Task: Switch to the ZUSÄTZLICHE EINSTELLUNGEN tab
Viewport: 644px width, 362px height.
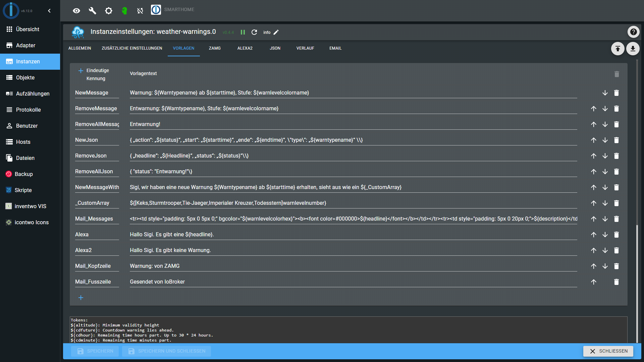Action: pos(132,48)
